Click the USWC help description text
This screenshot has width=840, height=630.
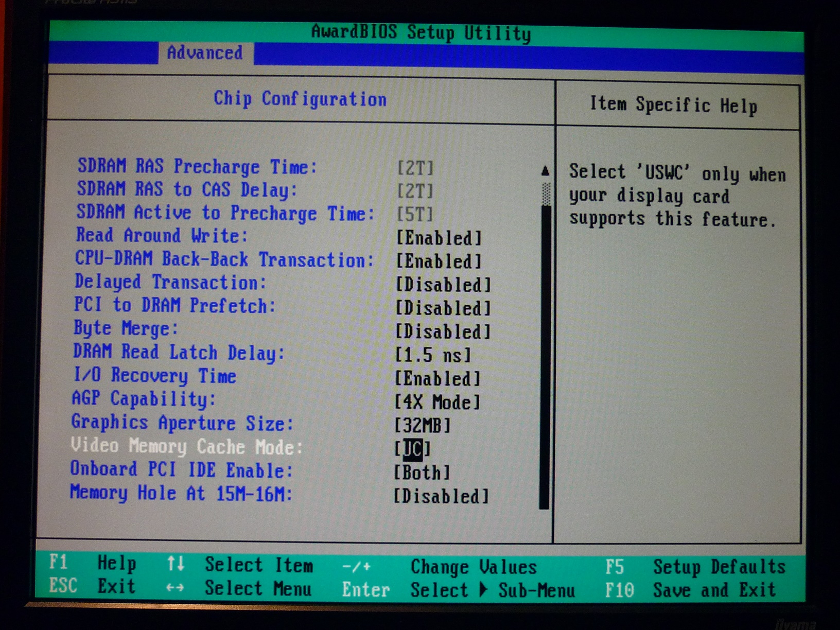click(677, 197)
